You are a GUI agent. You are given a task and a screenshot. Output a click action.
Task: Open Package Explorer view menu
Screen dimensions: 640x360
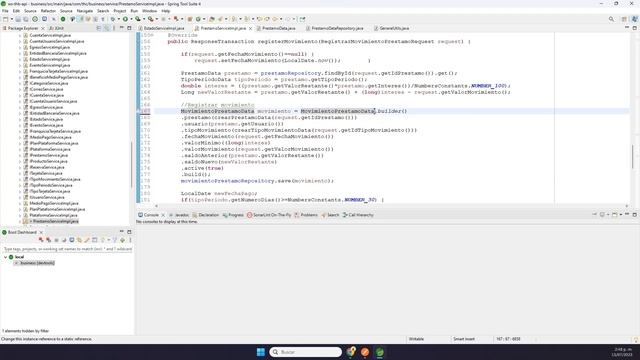[114, 28]
